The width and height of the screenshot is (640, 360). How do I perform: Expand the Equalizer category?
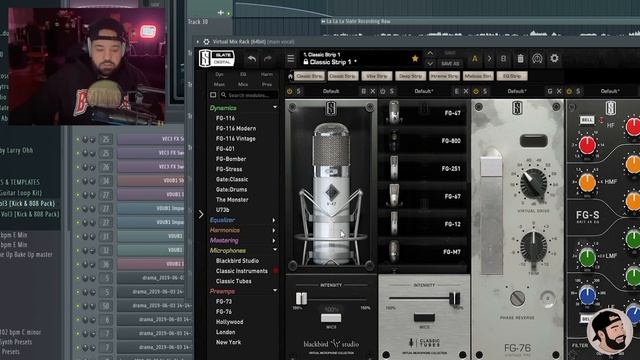(x=274, y=220)
